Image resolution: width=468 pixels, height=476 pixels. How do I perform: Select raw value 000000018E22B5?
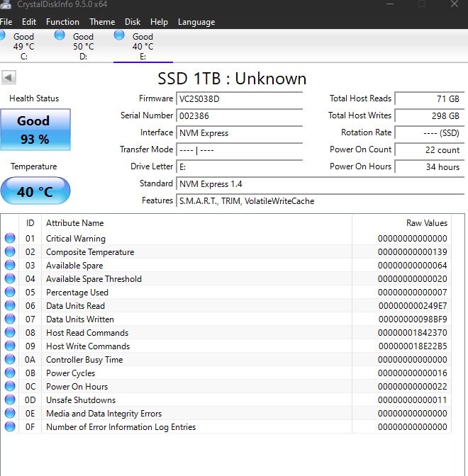click(413, 346)
